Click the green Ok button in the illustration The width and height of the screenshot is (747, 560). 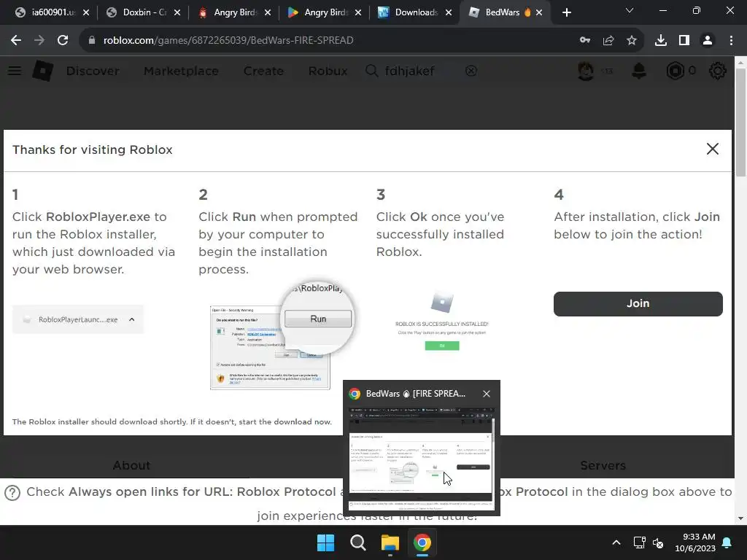coord(442,346)
